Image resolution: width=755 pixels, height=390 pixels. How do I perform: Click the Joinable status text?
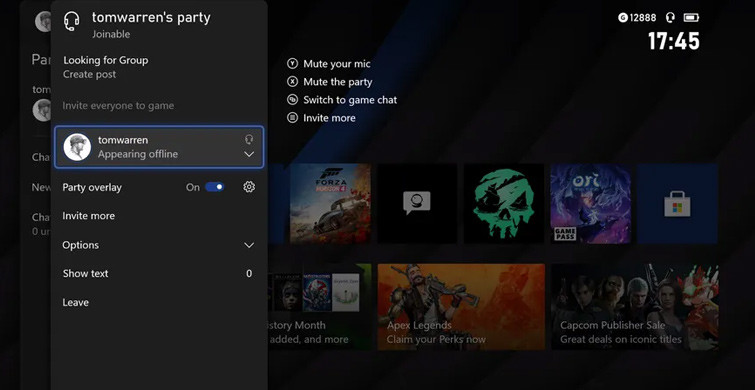(x=111, y=34)
